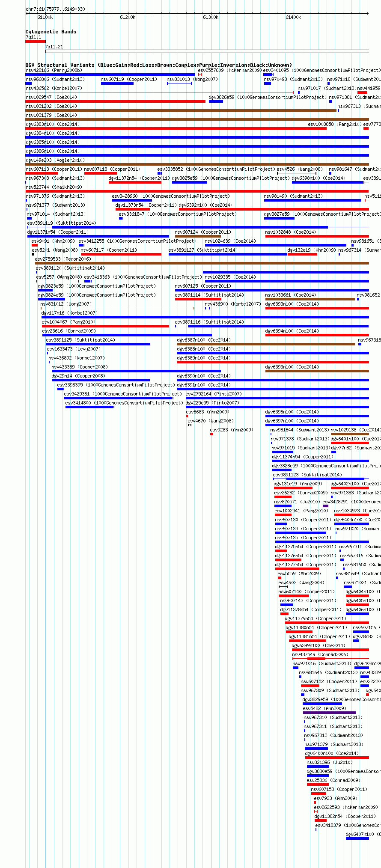The width and height of the screenshot is (381, 868).
Task: Open the nsv436562 (Korbel2007) variant label
Action: click(54, 88)
